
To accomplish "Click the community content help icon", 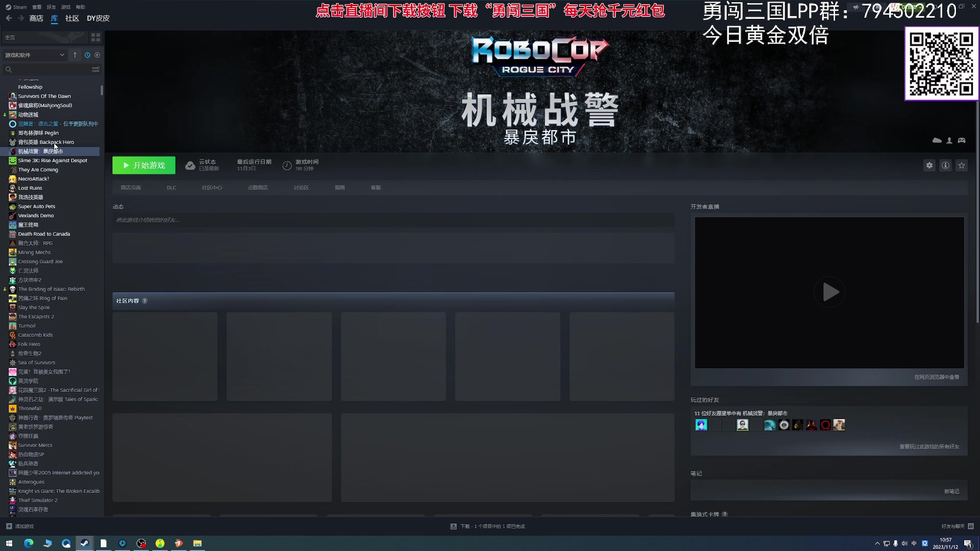I will 145,301.
